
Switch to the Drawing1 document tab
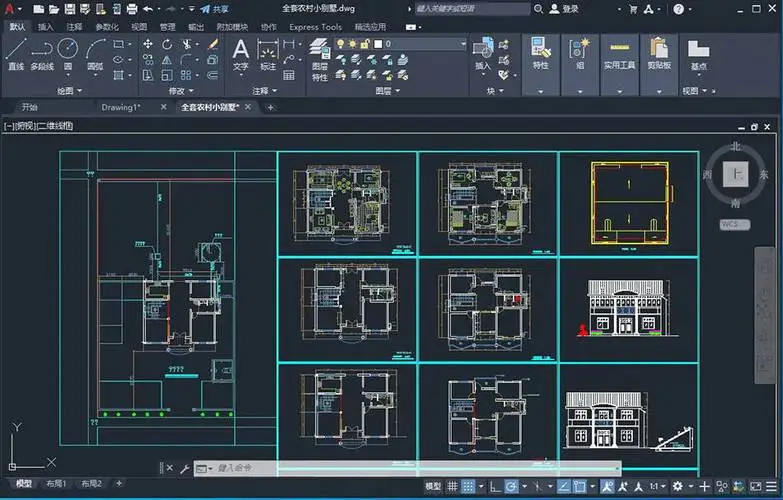click(x=121, y=107)
